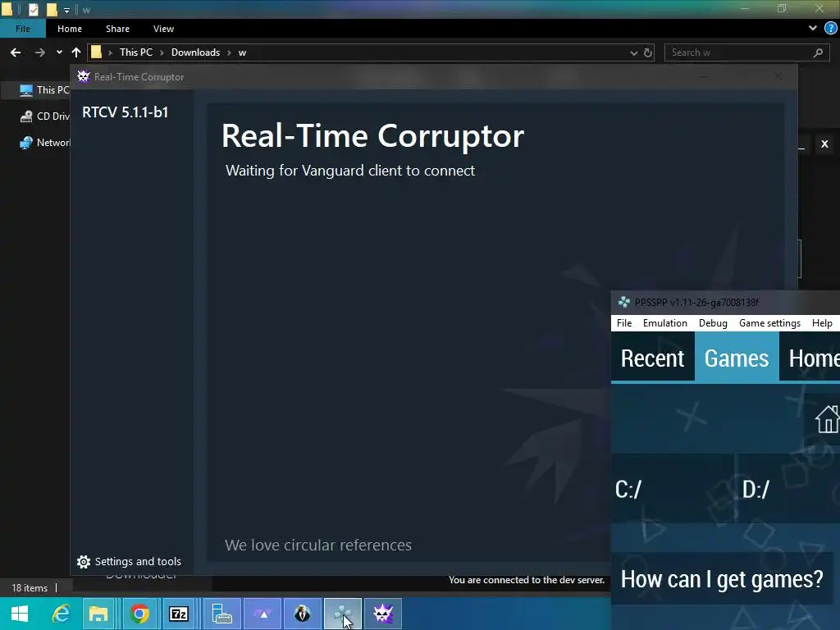Viewport: 840px width, 630px height.
Task: Select Network in the navigation pane
Action: [44, 143]
